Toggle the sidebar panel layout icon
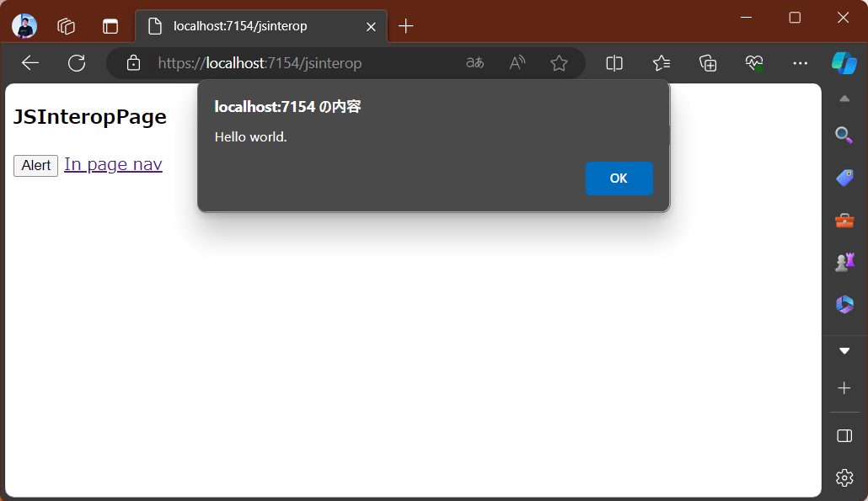This screenshot has height=501, width=868. coord(844,436)
